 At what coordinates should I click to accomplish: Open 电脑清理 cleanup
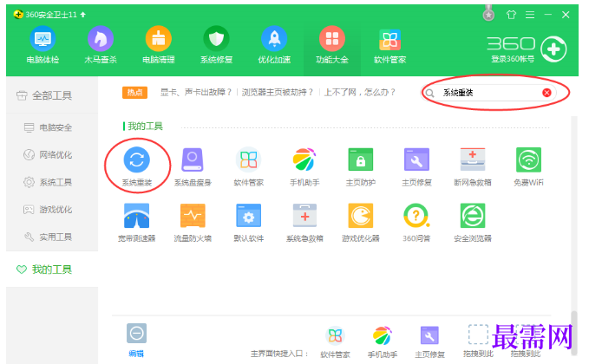pos(159,45)
